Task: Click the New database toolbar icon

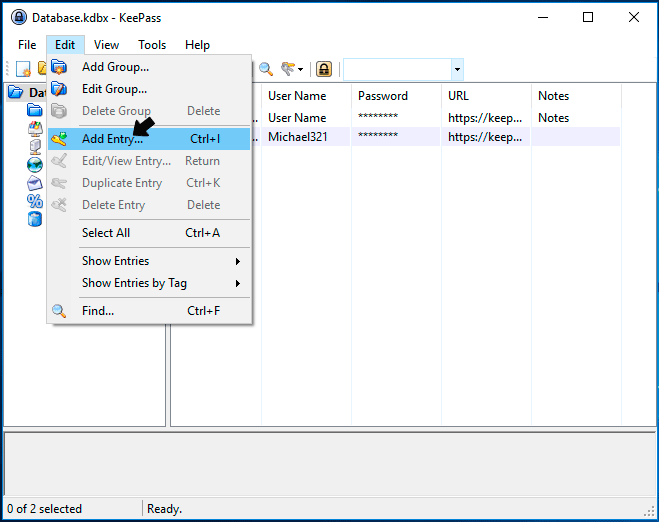Action: 23,69
